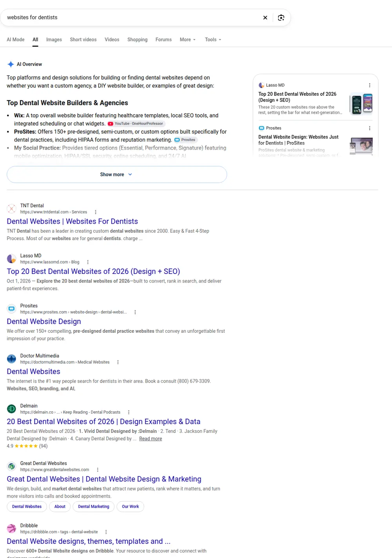This screenshot has width=392, height=558.
Task: Open Top 20 Best Dental Websites result link
Action: (93, 272)
